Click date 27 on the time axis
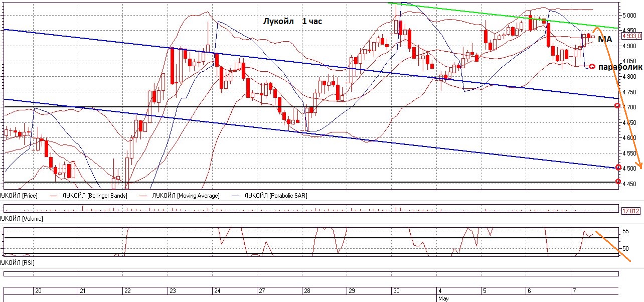 (261, 291)
